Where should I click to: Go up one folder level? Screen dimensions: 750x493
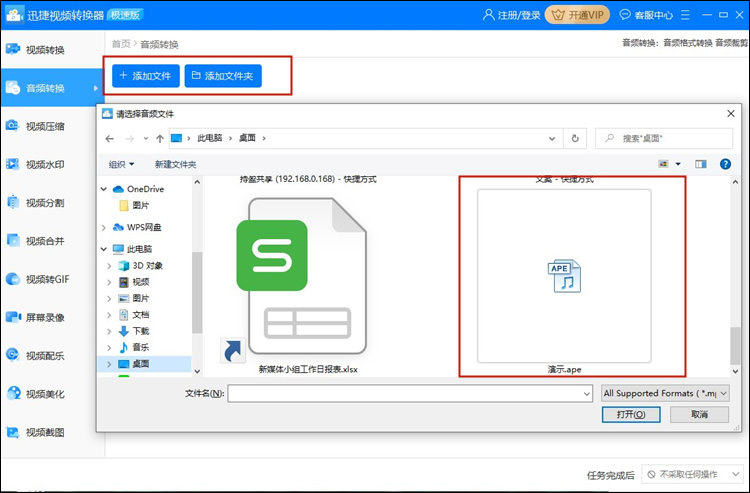pos(160,139)
